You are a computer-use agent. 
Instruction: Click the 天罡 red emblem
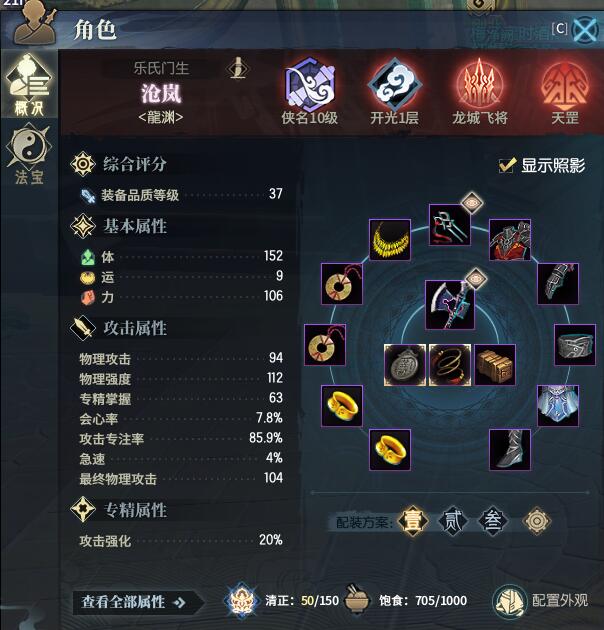click(x=565, y=86)
